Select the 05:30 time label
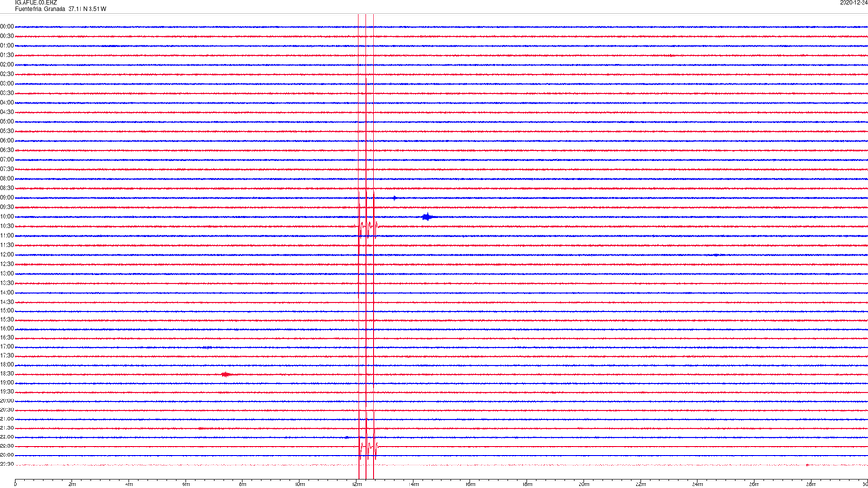 pos(6,131)
